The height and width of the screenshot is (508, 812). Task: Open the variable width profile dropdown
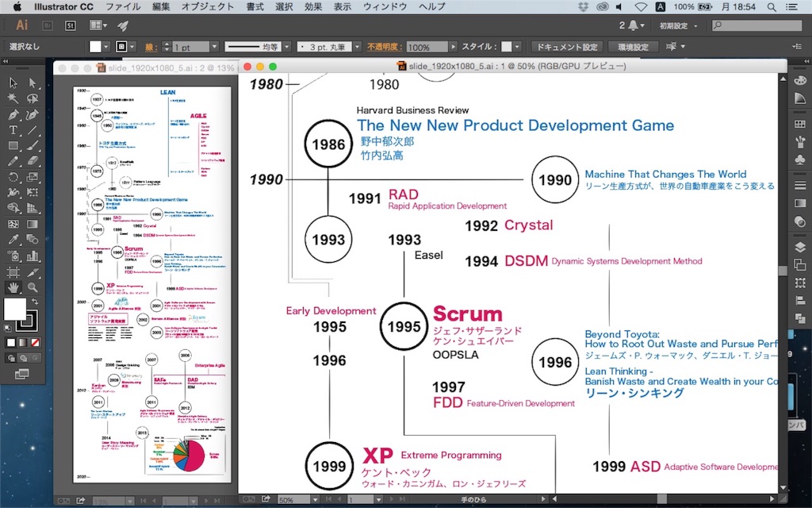pos(287,47)
